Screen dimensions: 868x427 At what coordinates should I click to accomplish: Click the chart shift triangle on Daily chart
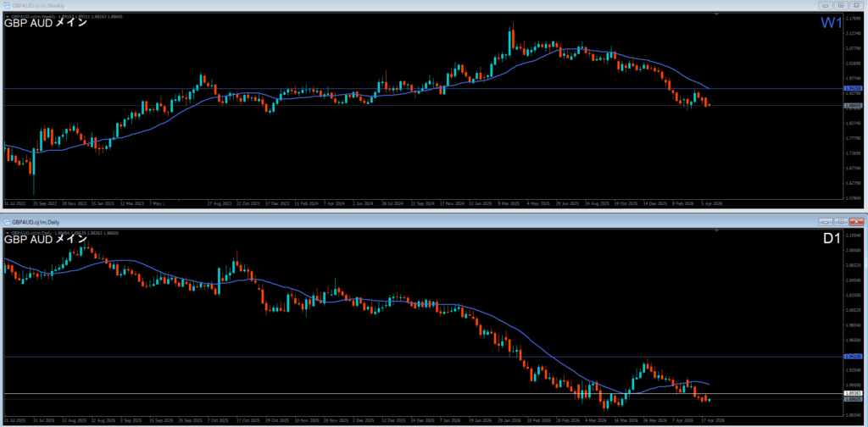coord(717,230)
